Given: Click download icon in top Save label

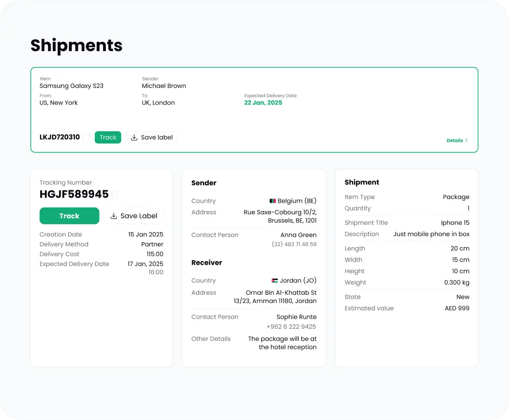Looking at the screenshot, I should (134, 137).
